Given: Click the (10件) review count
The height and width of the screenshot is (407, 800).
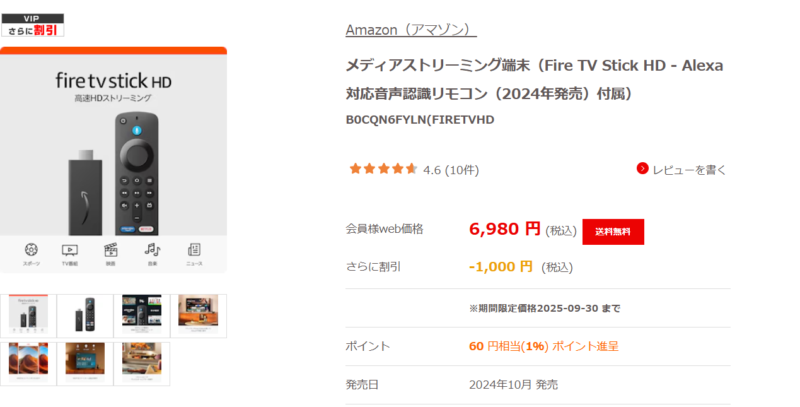Looking at the screenshot, I should [x=461, y=169].
